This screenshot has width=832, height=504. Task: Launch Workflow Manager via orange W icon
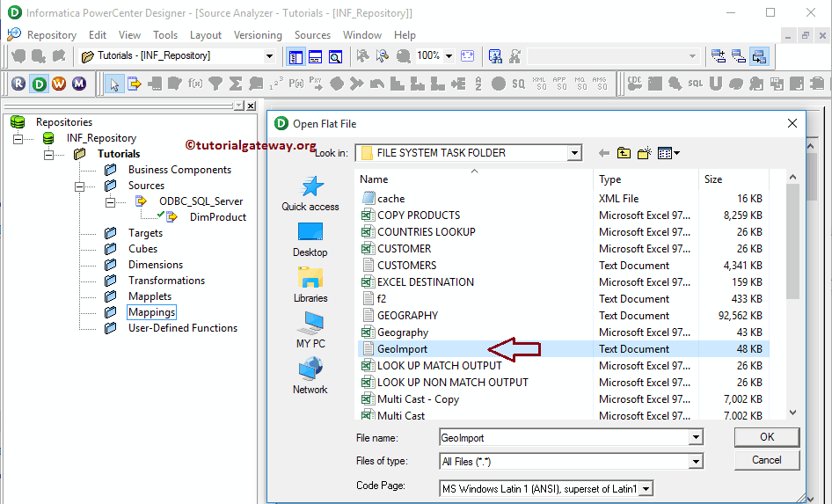[59, 84]
